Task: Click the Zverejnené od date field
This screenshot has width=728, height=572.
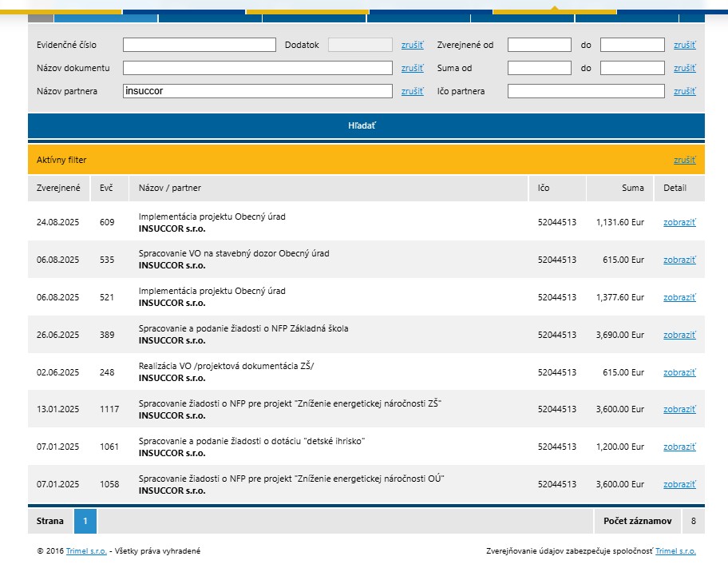Action: tap(539, 45)
